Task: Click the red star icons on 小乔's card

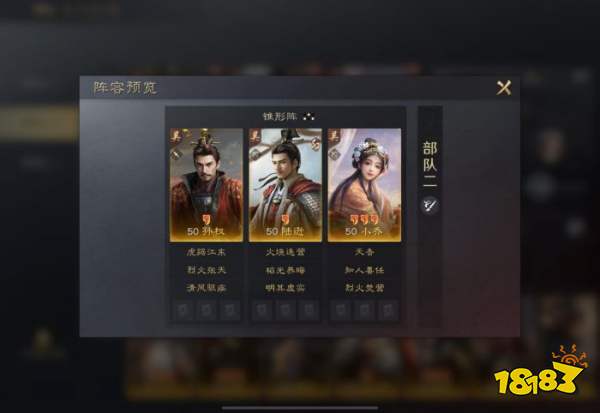Action: [364, 219]
